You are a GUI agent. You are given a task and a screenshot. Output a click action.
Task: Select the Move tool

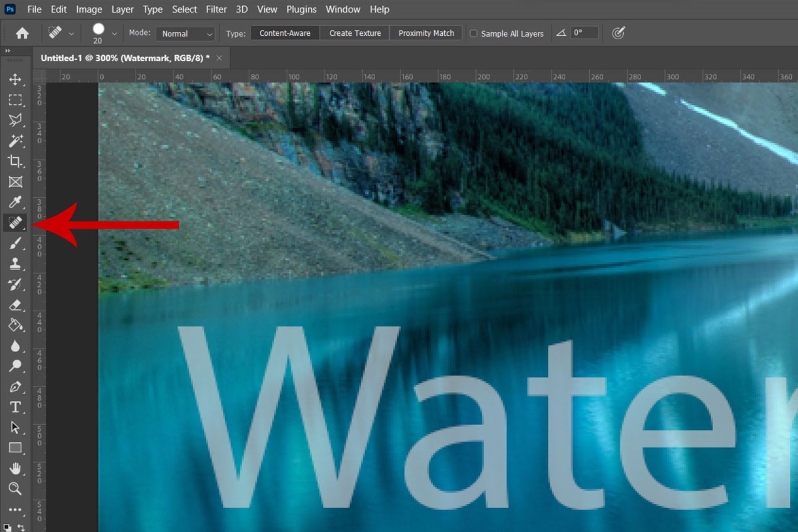point(15,79)
